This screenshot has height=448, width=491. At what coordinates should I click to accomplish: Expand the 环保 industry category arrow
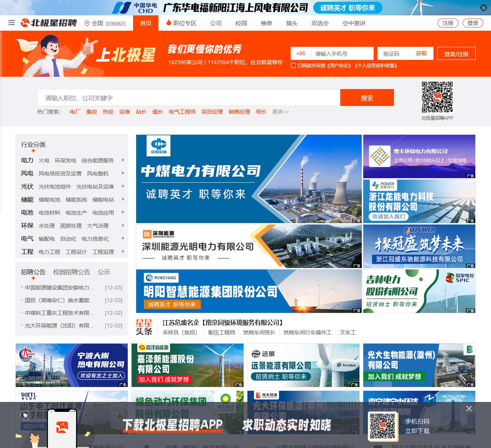[x=123, y=225]
